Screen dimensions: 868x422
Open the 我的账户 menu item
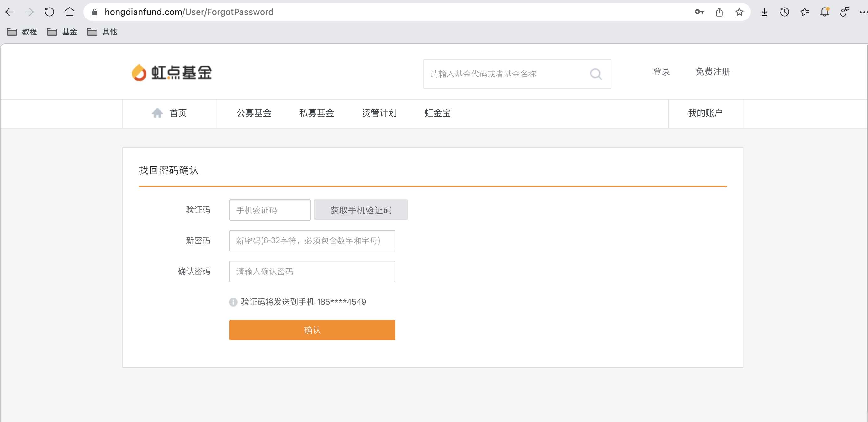[705, 113]
